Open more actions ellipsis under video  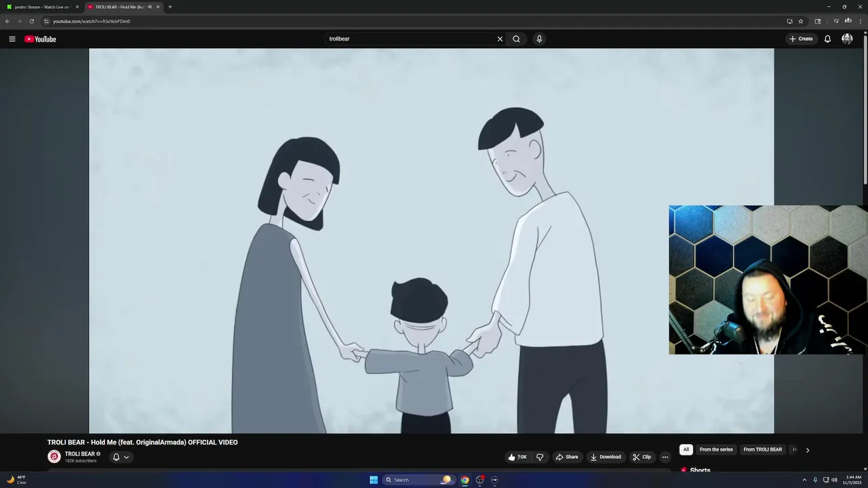(665, 457)
